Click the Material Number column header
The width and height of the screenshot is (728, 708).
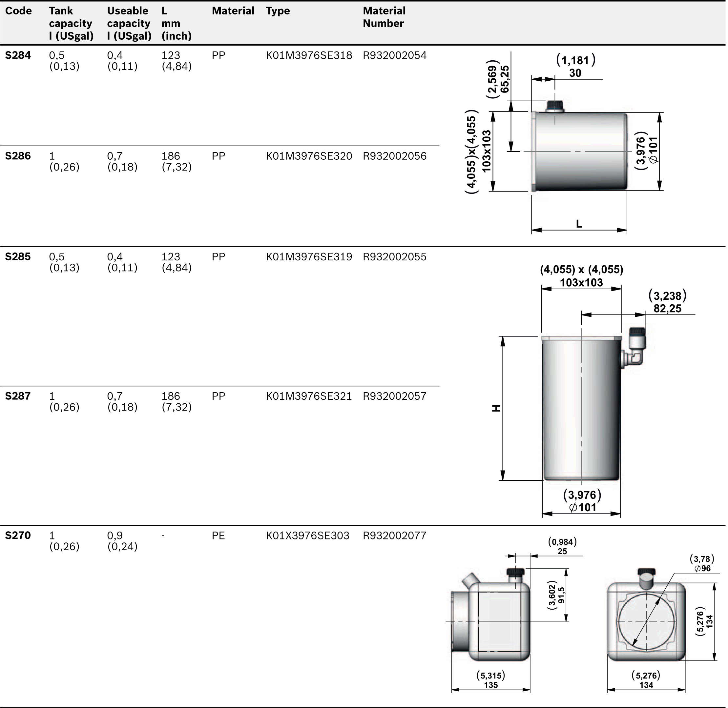(384, 17)
